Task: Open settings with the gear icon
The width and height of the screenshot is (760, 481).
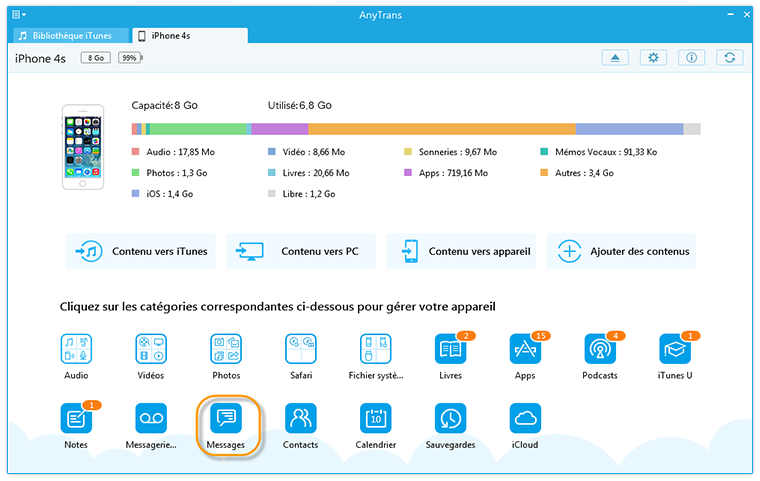Action: pos(653,58)
